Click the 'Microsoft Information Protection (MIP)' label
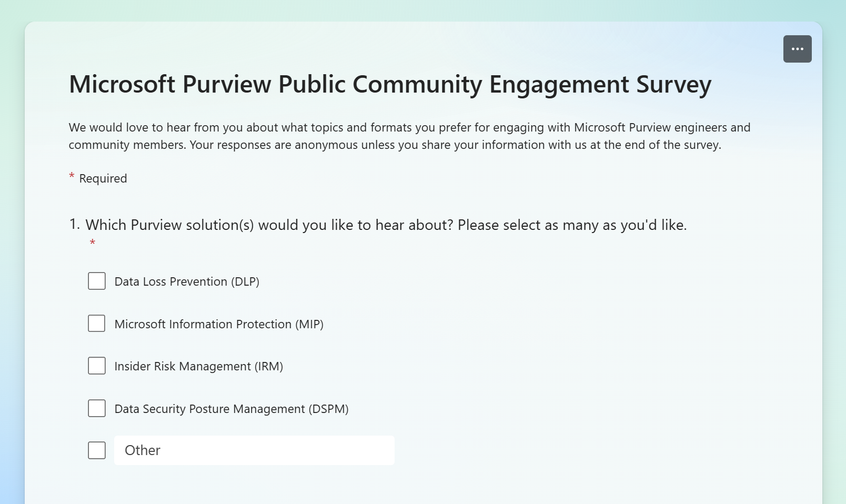The height and width of the screenshot is (504, 846). point(219,324)
